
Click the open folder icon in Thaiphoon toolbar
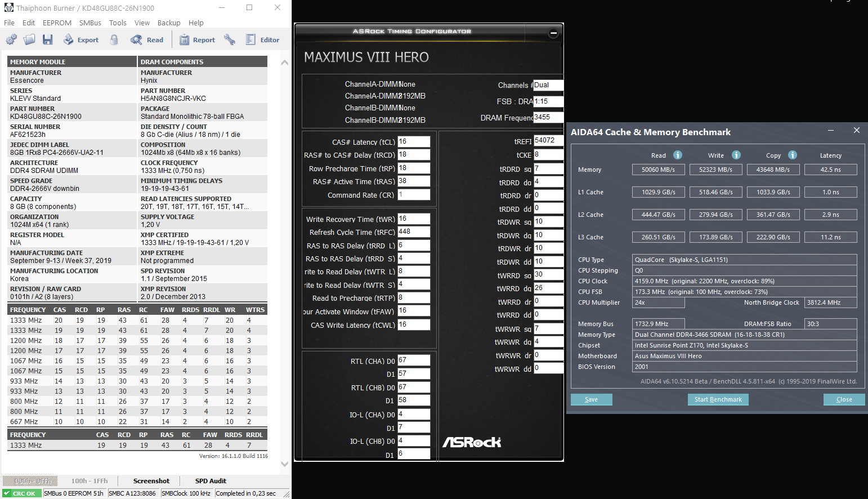[x=29, y=39]
